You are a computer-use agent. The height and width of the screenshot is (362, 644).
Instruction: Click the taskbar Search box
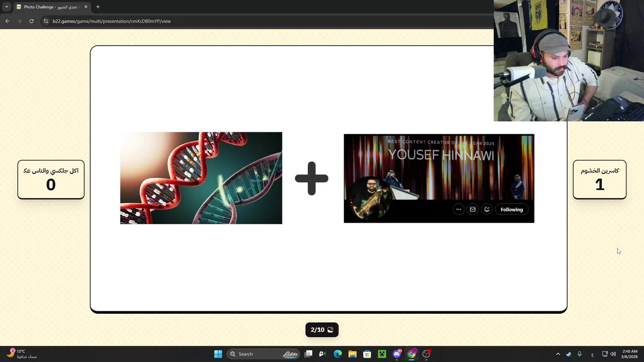pyautogui.click(x=264, y=354)
